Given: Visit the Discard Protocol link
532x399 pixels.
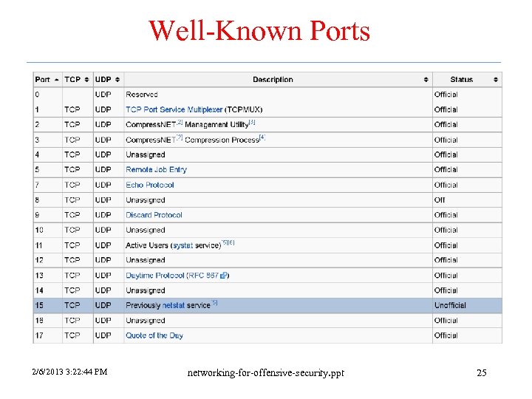Looking at the screenshot, I should pos(154,215).
